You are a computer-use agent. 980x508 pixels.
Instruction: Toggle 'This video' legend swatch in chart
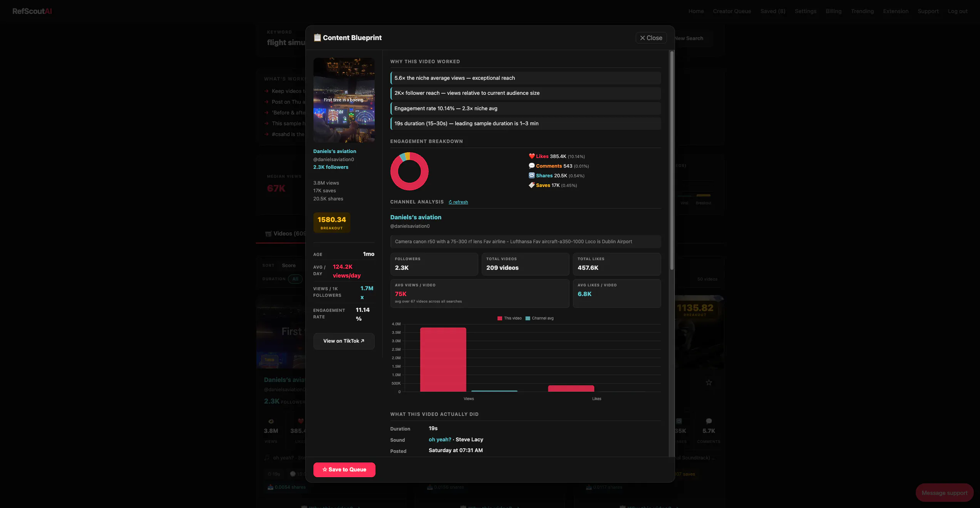(500, 318)
